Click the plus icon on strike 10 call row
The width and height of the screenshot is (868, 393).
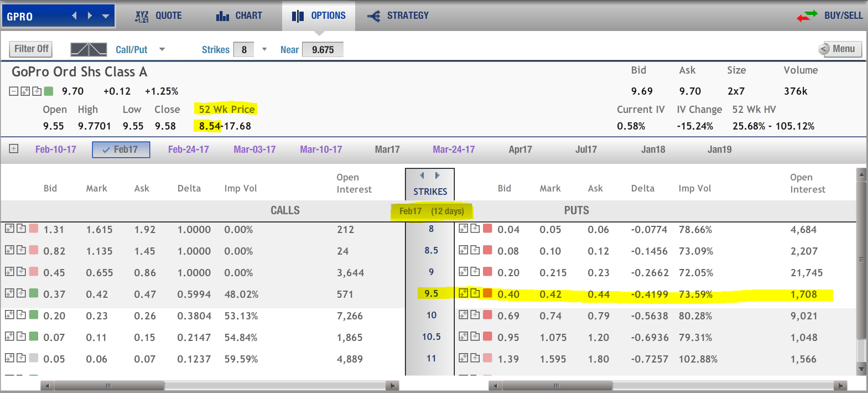(21, 315)
